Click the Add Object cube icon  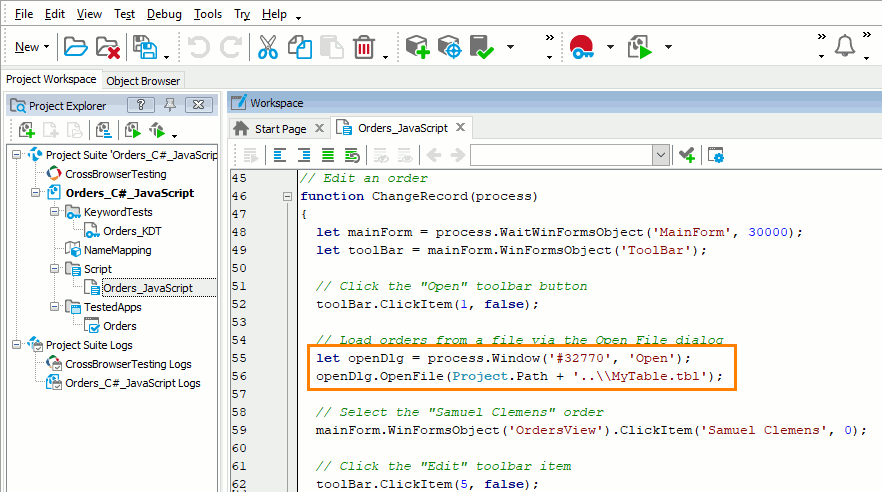417,47
